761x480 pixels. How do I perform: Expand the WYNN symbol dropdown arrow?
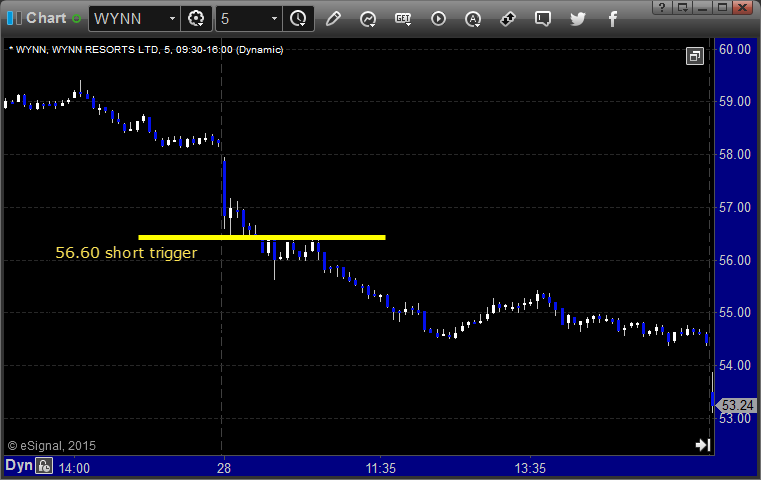[x=172, y=19]
